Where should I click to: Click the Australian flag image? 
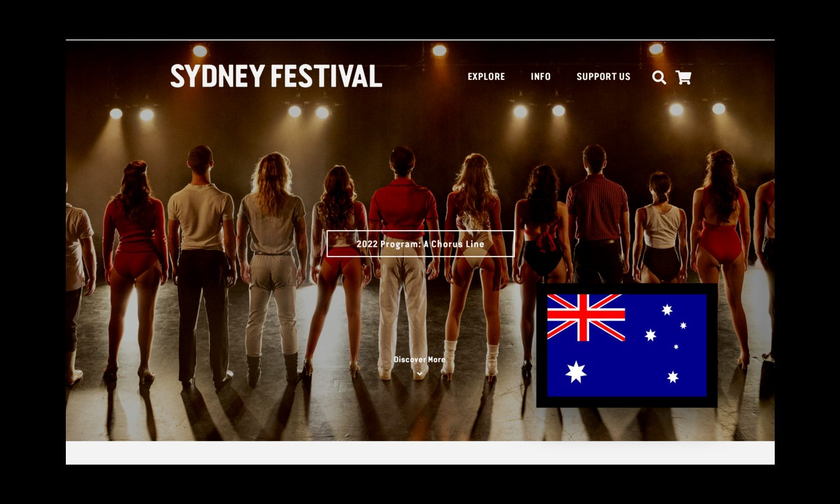point(627,345)
